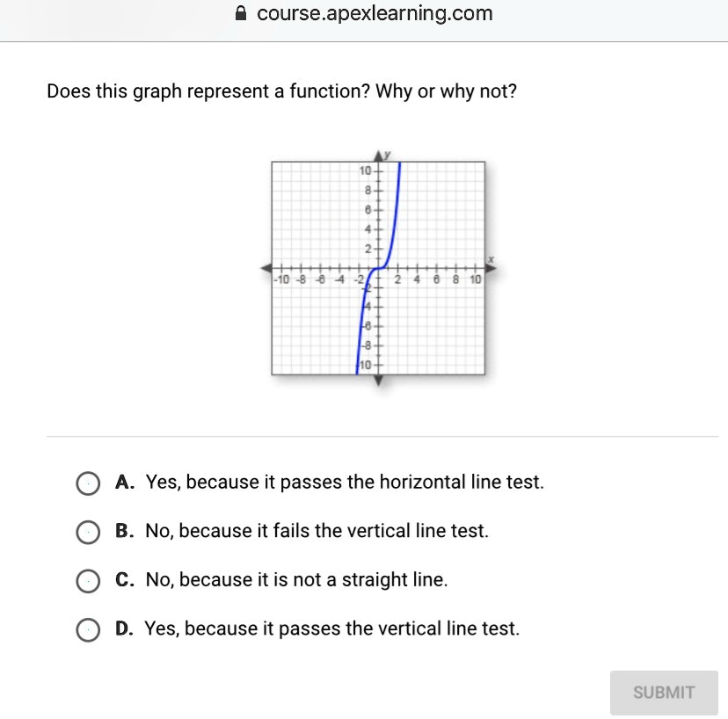
Task: Select the radio button for answer A
Action: 87,483
